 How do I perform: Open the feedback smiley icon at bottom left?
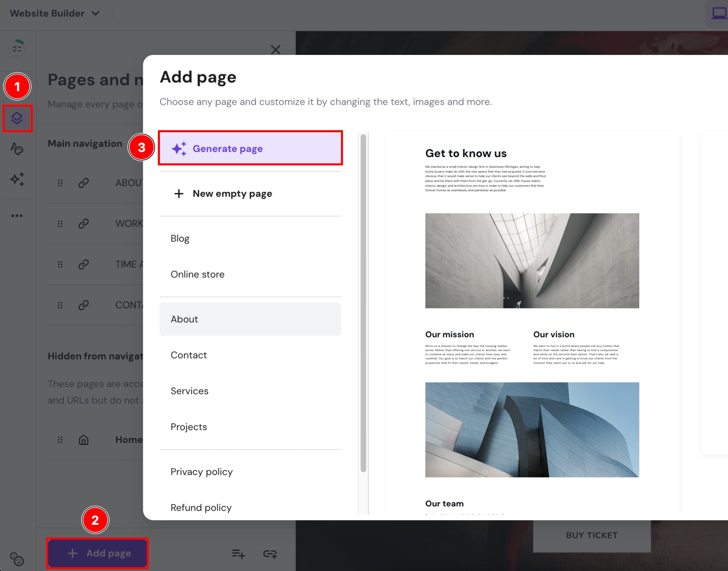pos(17,560)
